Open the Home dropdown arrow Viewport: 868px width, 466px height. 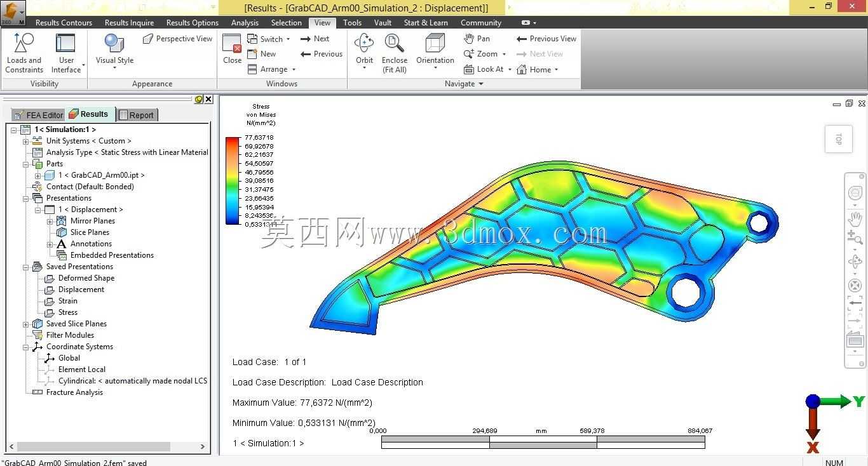557,69
